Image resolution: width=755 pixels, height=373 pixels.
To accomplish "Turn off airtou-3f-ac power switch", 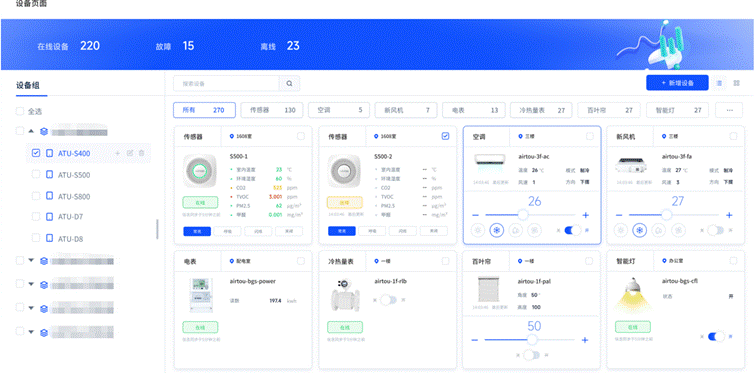I will 573,231.
